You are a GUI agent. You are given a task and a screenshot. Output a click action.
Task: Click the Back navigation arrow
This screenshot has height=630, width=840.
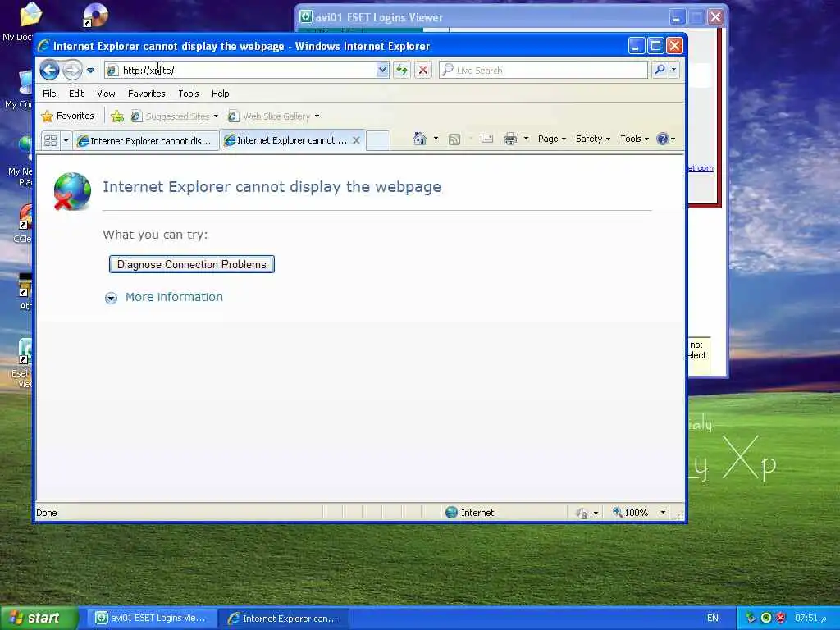(x=49, y=71)
